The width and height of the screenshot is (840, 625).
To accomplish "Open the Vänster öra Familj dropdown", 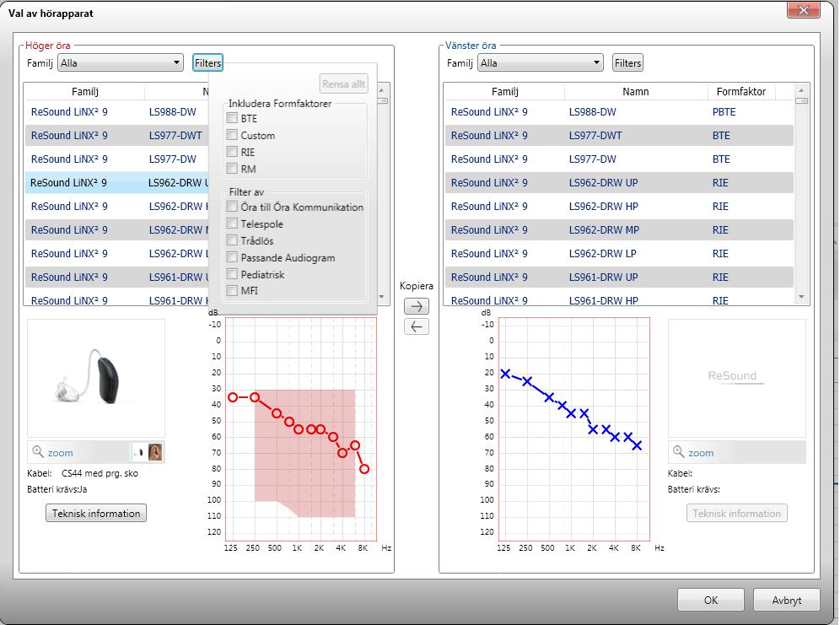I will (541, 62).
